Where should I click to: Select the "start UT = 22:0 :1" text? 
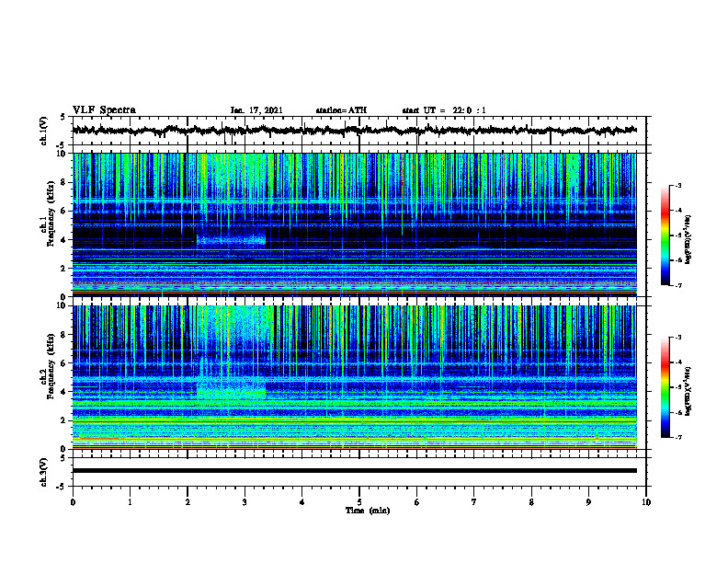(444, 110)
